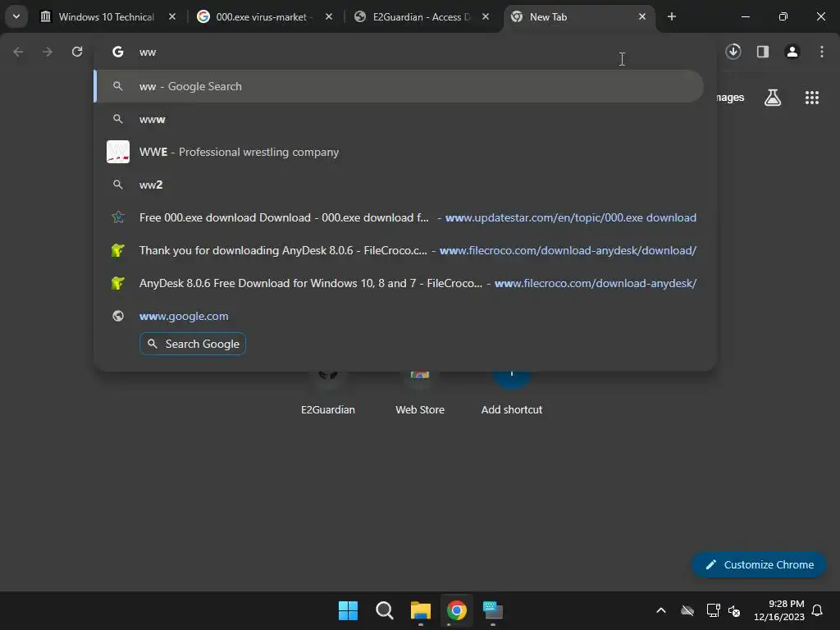Click the FileCroco favicon on 'Free Download' row
The width and height of the screenshot is (840, 630).
[118, 283]
